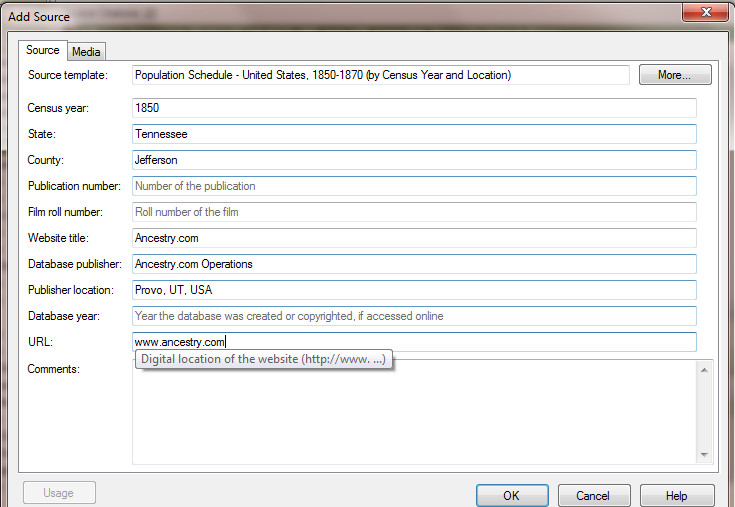Open More source template options
Image resolution: width=735 pixels, height=507 pixels.
click(675, 75)
